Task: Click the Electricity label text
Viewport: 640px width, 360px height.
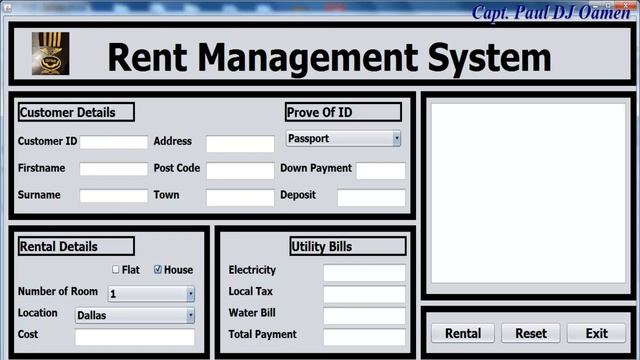Action: tap(252, 270)
